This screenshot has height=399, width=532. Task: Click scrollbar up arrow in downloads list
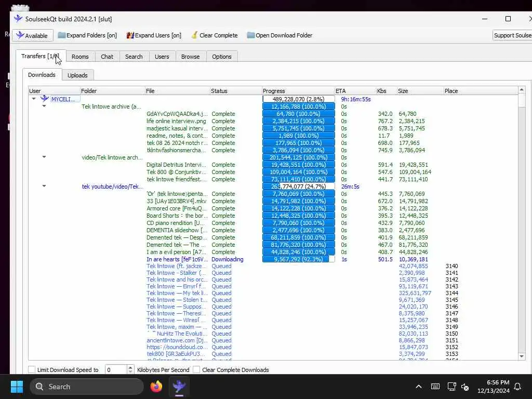[x=522, y=90]
